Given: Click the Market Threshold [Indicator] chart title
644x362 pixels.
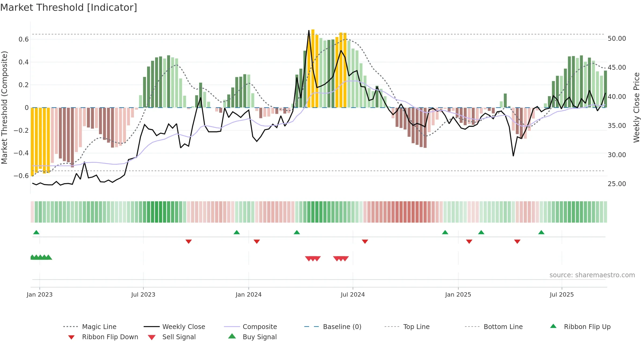Looking at the screenshot, I should pos(69,8).
